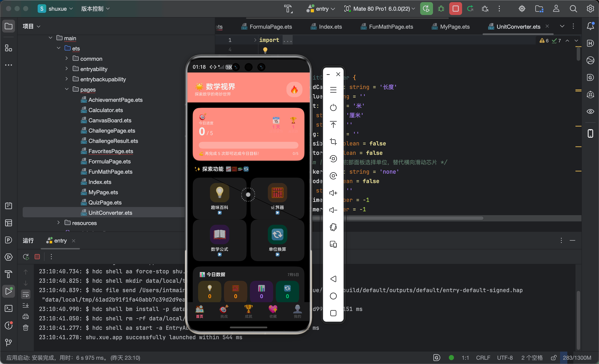This screenshot has height=364, width=599.
Task: Open the emulator toolbar hamburger menu
Action: click(x=333, y=90)
